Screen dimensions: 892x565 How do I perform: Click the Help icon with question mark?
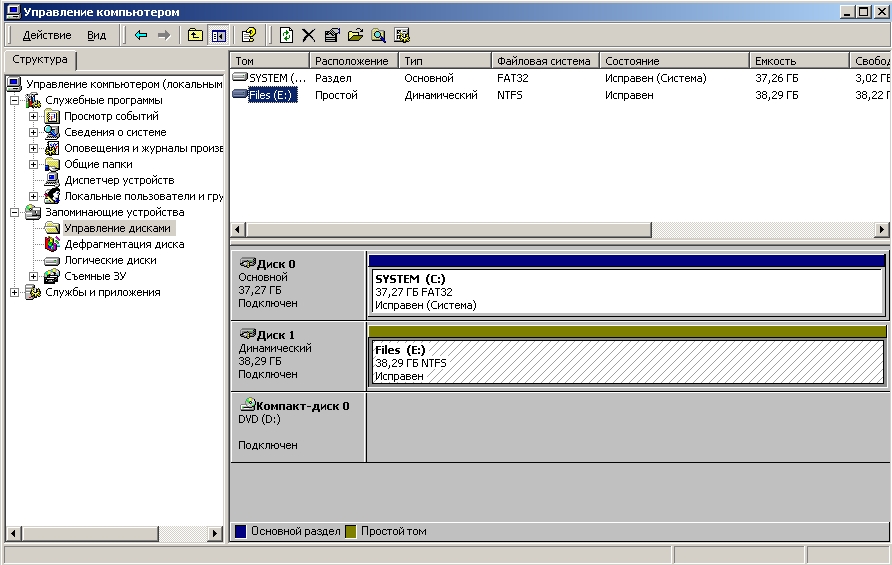click(249, 35)
